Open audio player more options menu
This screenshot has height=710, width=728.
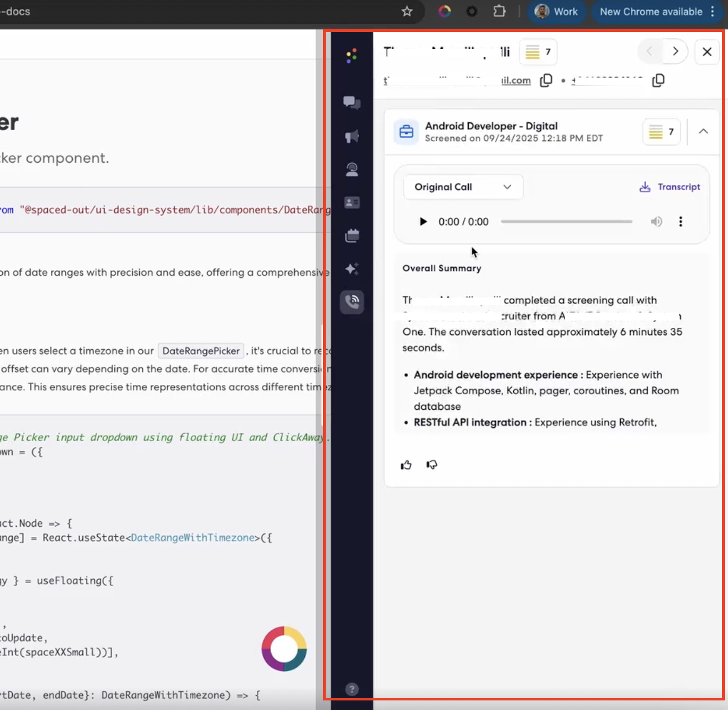pos(681,222)
